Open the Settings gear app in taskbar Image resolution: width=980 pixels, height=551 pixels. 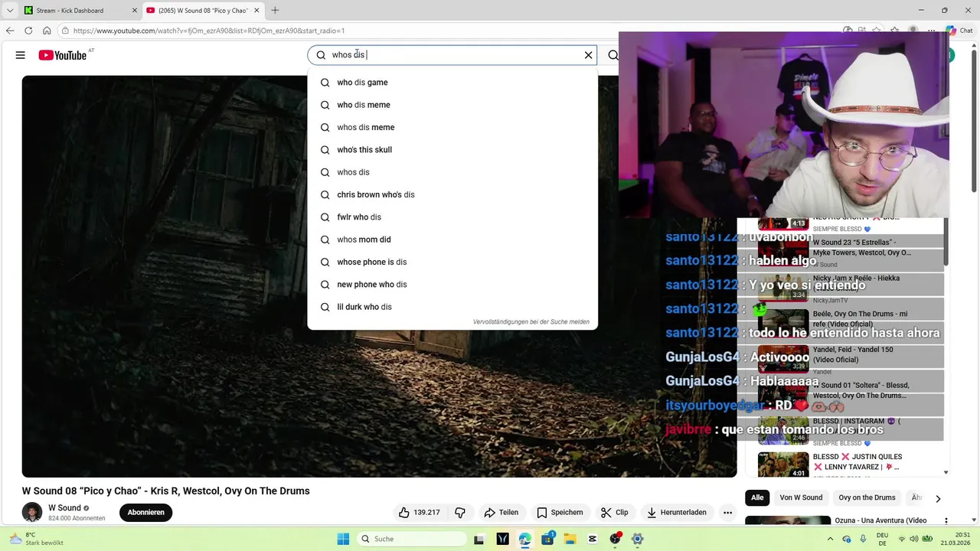[637, 539]
